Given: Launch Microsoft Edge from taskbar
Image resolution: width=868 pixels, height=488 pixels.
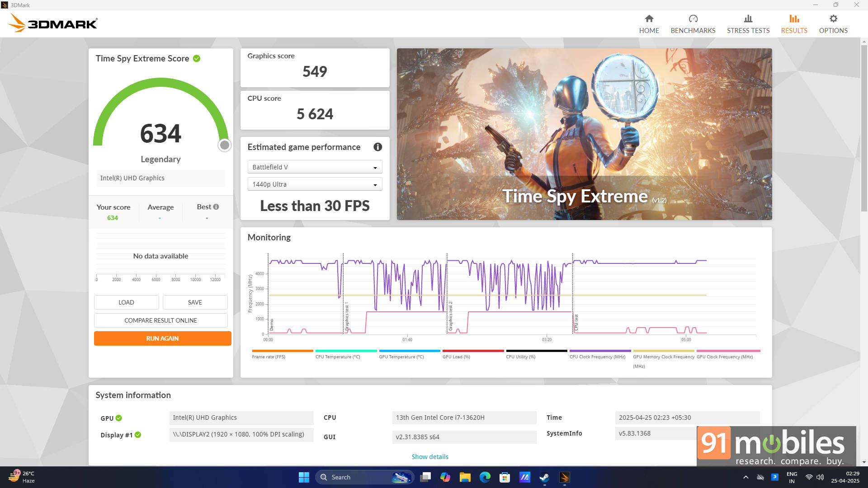Looking at the screenshot, I should (x=485, y=477).
